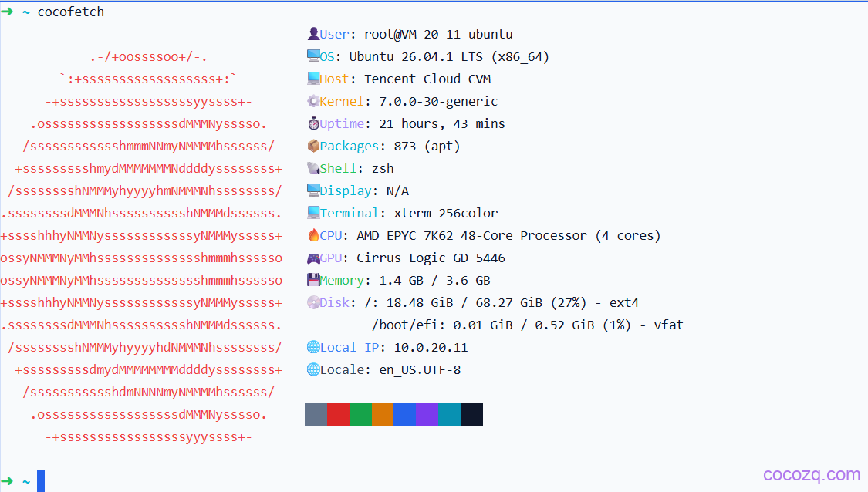Click the CPU text 'AMD EPYC 7K62 48-Core Processor'
Viewport: 868px width, 492px height.
point(471,236)
